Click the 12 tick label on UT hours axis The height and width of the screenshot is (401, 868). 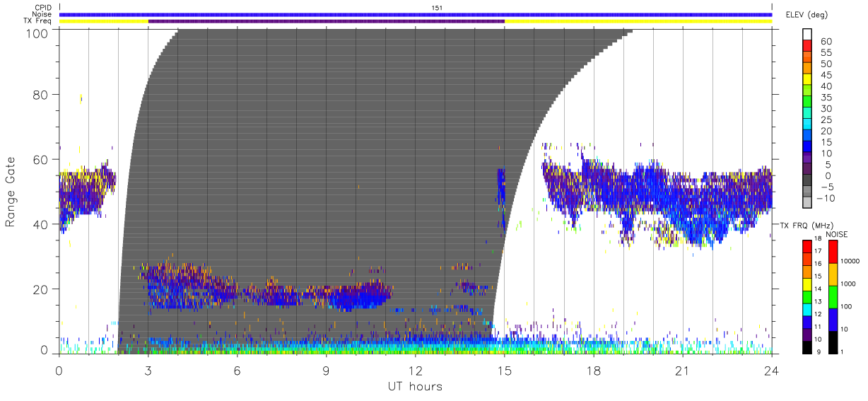tap(416, 371)
